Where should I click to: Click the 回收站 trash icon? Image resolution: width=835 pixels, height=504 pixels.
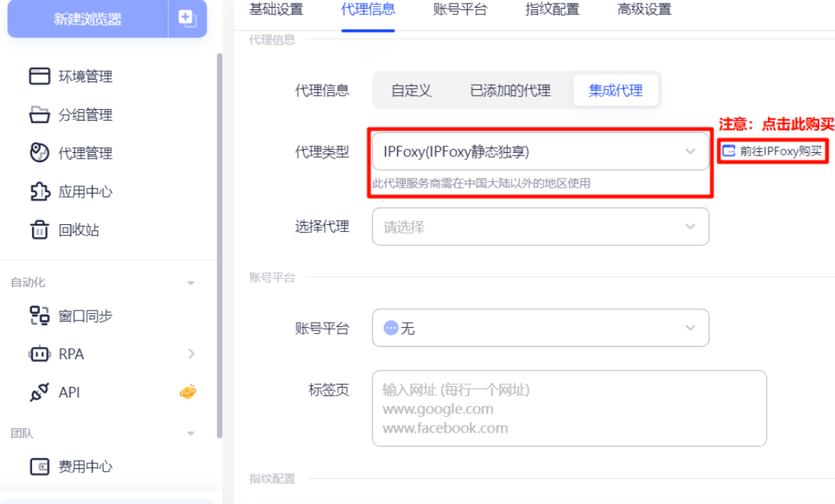click(39, 229)
